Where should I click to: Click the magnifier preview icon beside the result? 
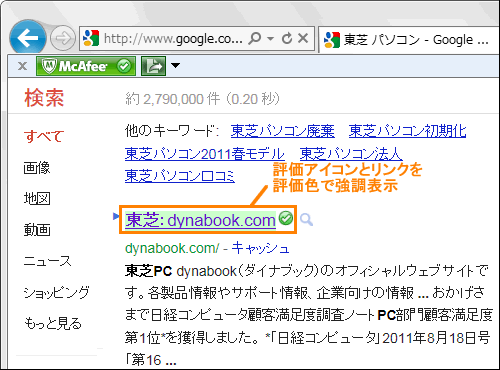click(x=306, y=220)
